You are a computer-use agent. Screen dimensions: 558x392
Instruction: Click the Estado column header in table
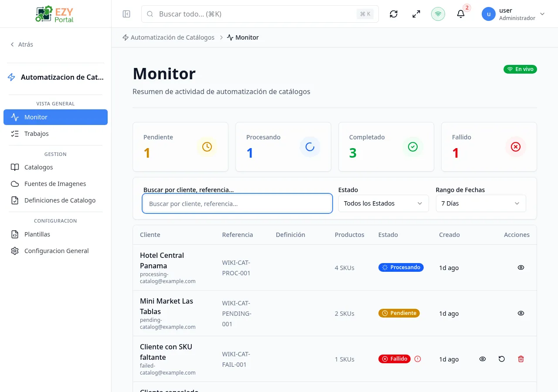388,235
